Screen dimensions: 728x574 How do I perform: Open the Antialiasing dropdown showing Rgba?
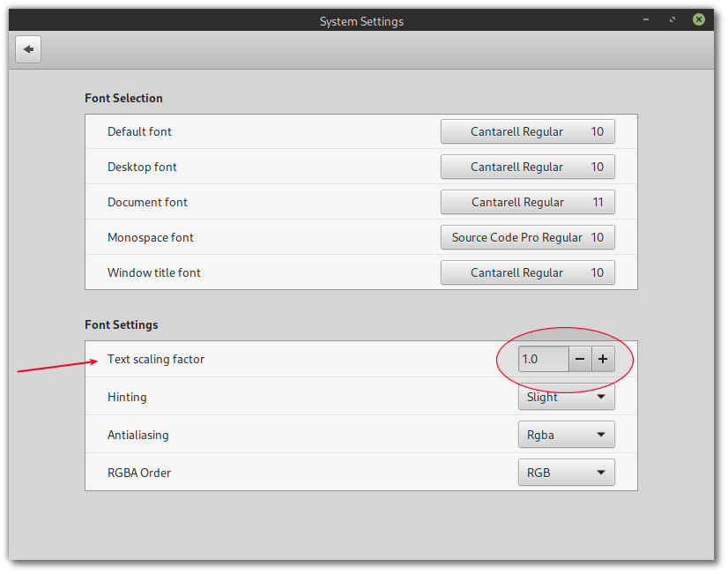(566, 434)
